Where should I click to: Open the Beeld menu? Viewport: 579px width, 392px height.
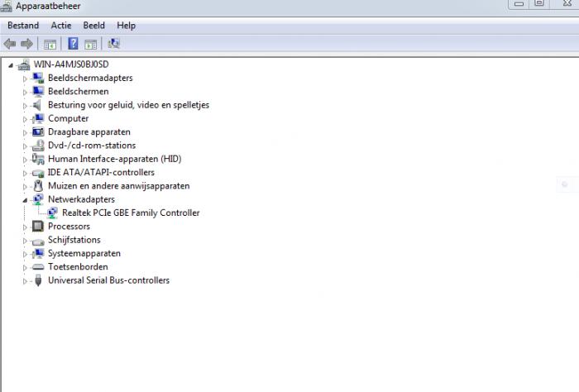[x=93, y=26]
